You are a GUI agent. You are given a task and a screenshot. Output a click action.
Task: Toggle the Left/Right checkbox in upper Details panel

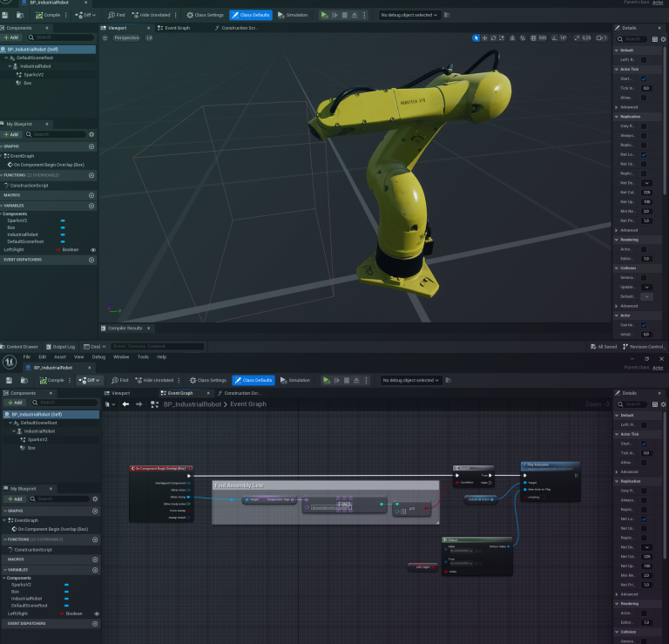coord(644,60)
